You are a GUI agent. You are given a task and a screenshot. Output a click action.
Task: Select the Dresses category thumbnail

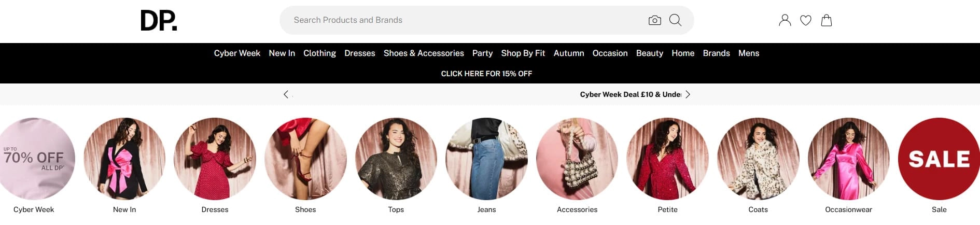(x=215, y=159)
